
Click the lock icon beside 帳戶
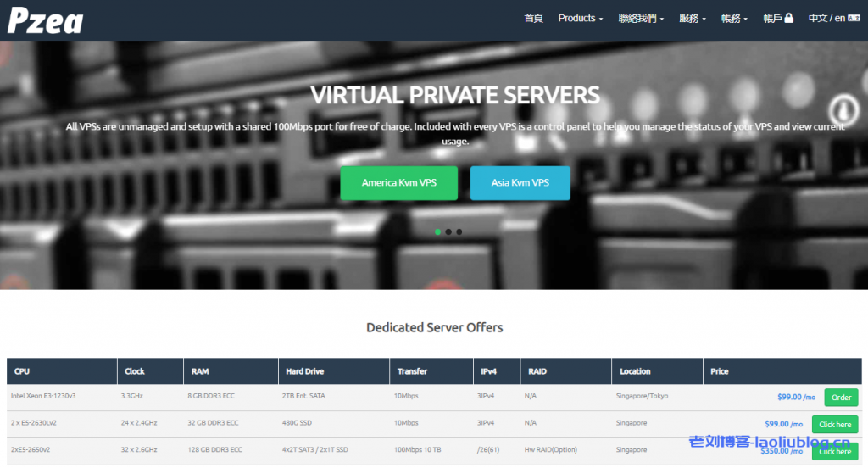click(x=789, y=18)
